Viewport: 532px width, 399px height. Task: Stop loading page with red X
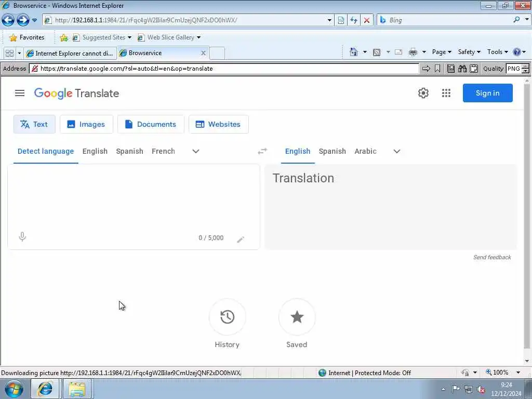(367, 20)
